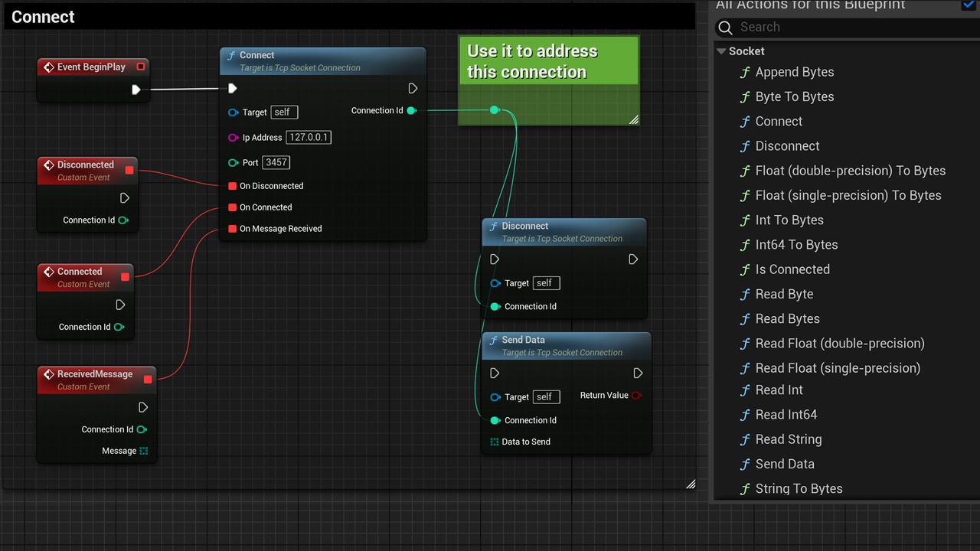
Task: Click the Data to Send array pin
Action: point(495,442)
